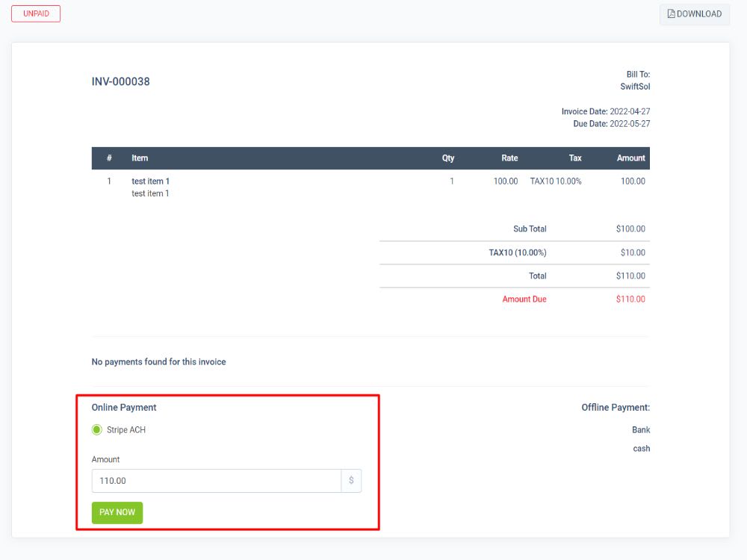
Task: Click the UNPAID status badge
Action: coord(36,13)
